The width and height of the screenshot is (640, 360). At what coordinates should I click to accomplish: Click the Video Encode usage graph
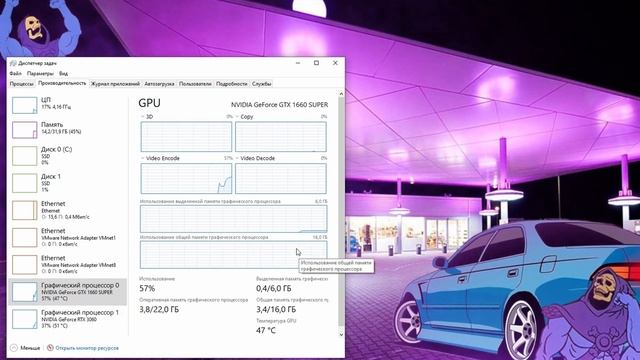click(x=186, y=179)
